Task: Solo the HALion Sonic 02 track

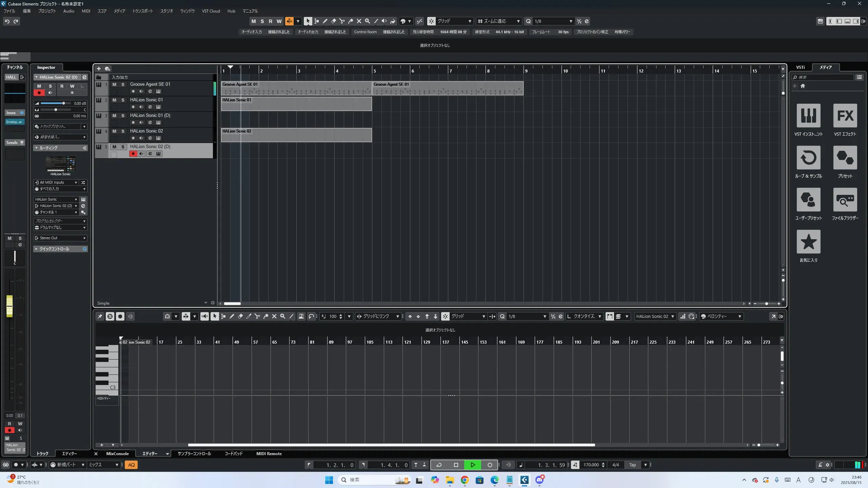Action: [x=123, y=131]
